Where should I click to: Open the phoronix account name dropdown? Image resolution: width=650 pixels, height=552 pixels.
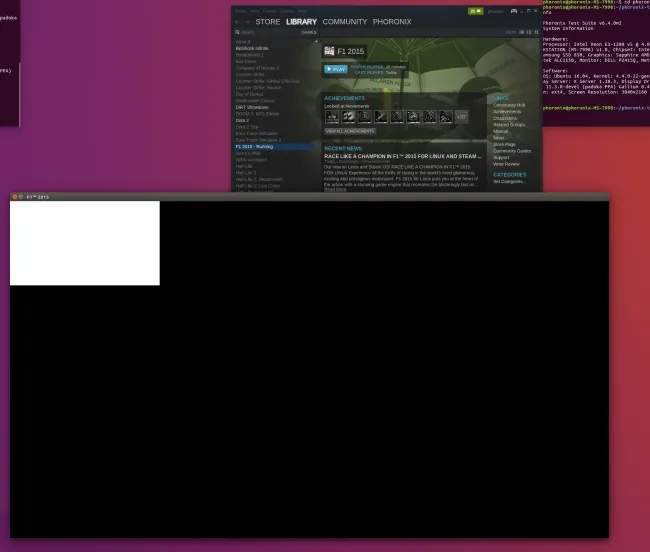(x=495, y=11)
